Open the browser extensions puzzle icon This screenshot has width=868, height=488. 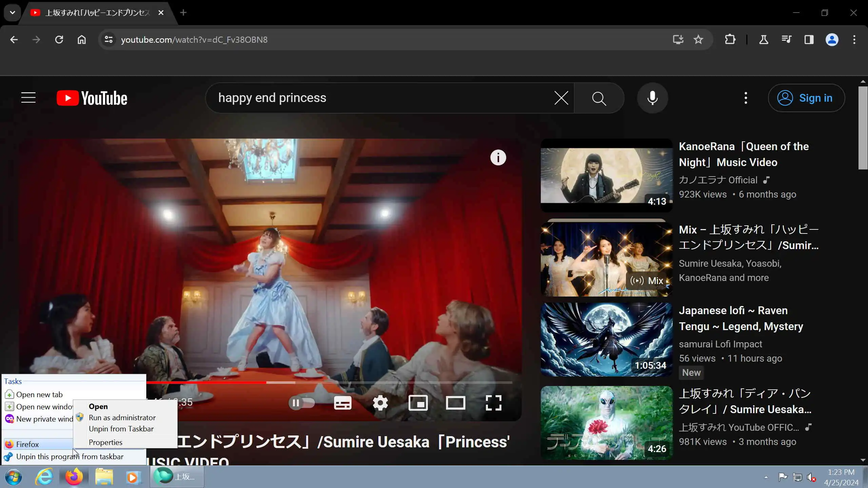730,40
